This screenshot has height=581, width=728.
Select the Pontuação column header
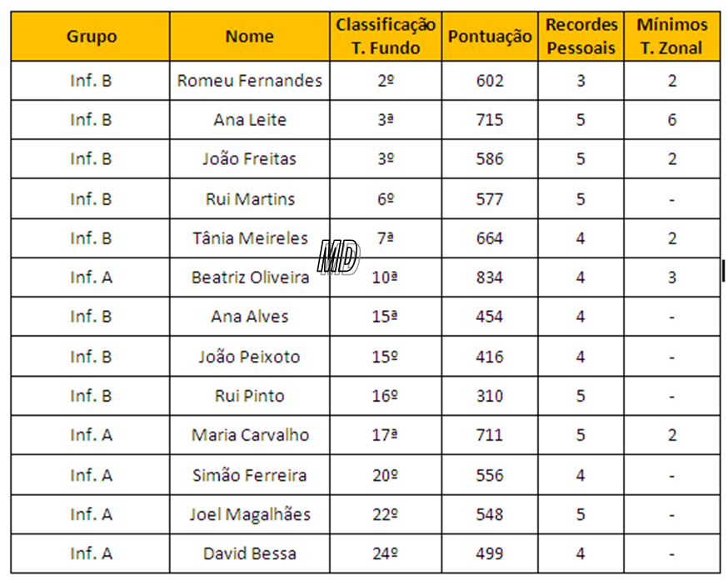click(489, 37)
